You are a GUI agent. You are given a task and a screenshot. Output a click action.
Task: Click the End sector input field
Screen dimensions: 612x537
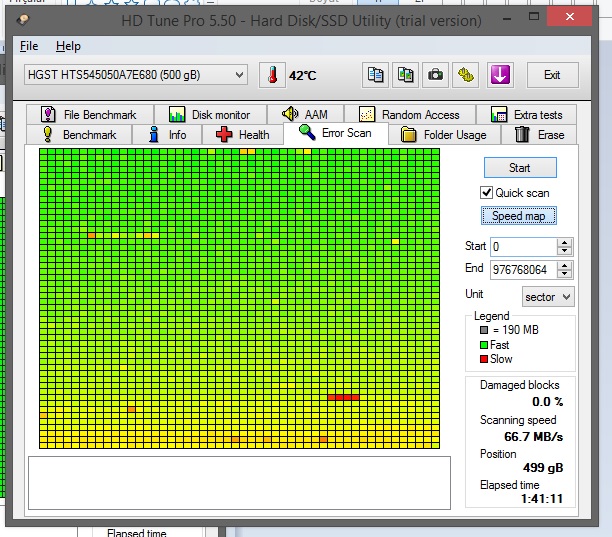click(x=524, y=270)
